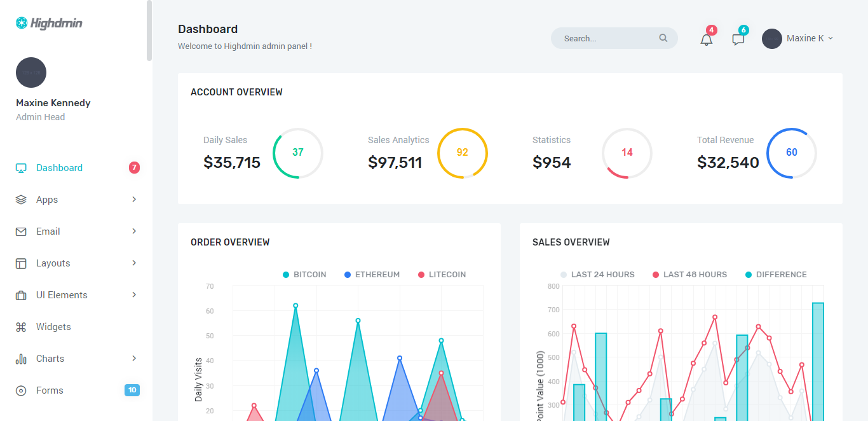Open the chat messages icon
Image resolution: width=868 pixels, height=421 pixels.
point(738,39)
